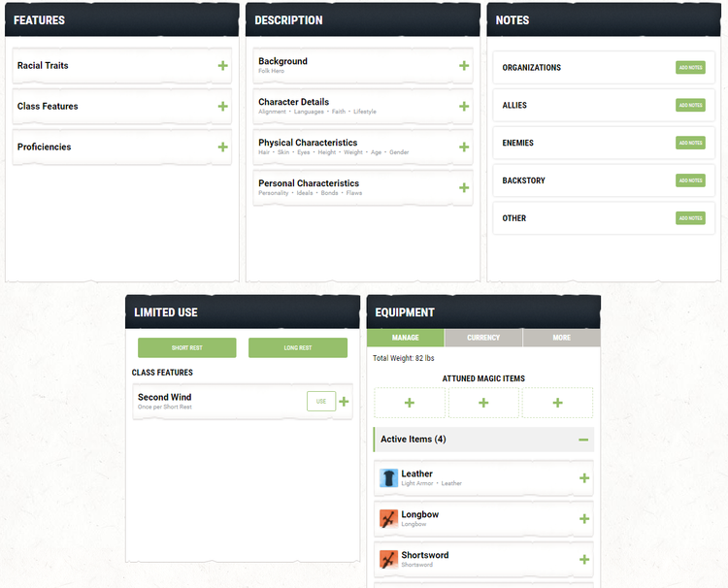
Task: Expand Longbow item plus icon
Action: point(584,519)
